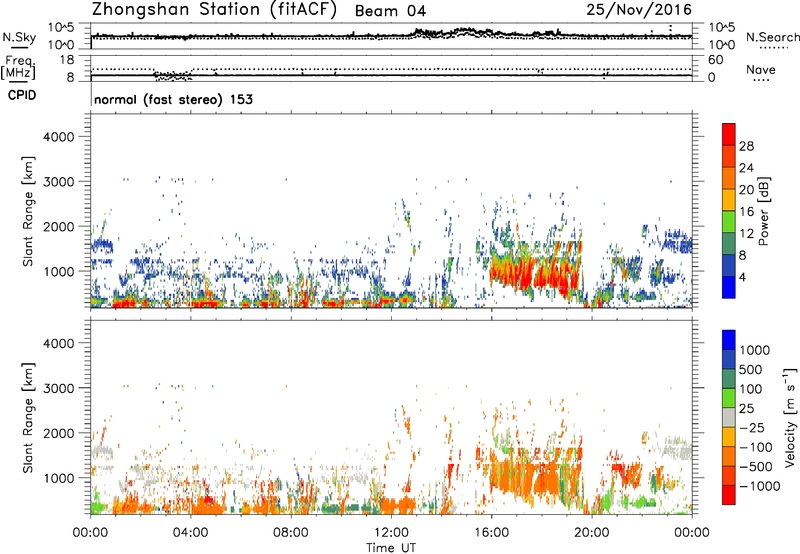
Task: Select the 'CPID' label
Action: [x=22, y=95]
